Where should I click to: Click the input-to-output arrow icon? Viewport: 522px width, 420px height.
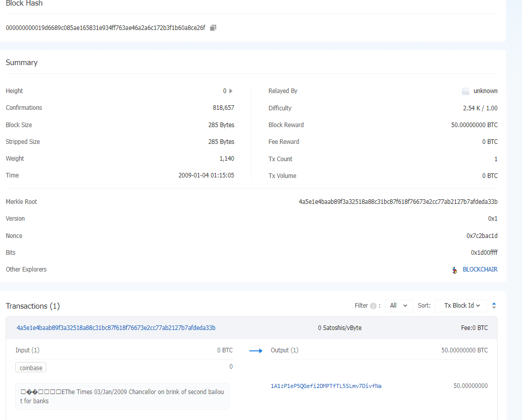pyautogui.click(x=256, y=350)
